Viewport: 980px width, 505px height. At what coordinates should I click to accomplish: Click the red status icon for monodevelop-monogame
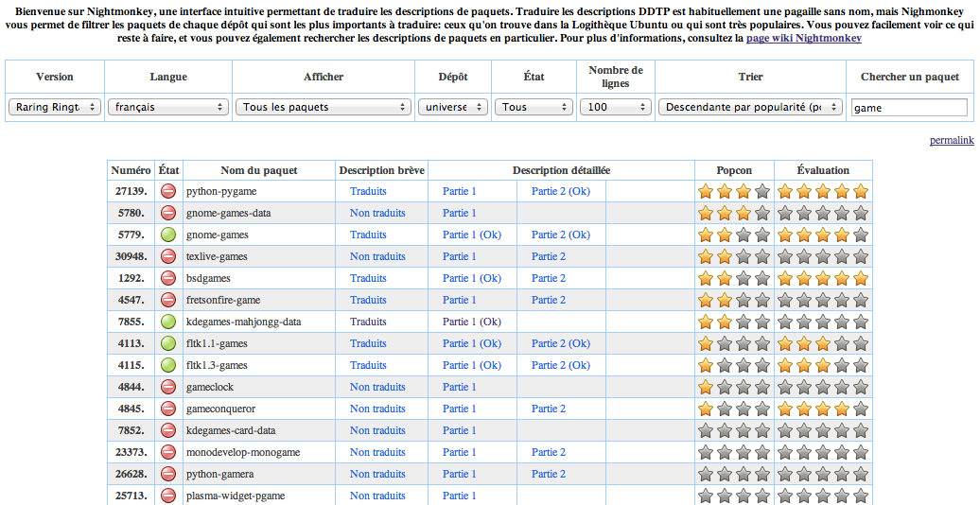click(168, 452)
